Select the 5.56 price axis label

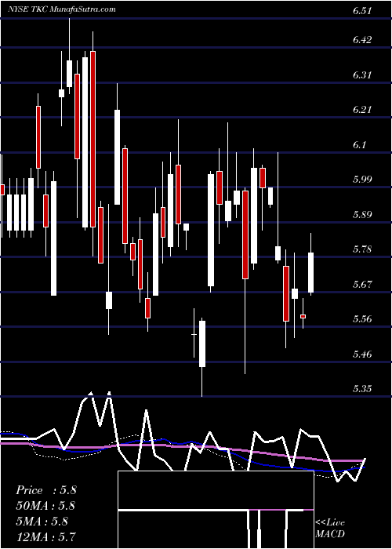coord(362,319)
